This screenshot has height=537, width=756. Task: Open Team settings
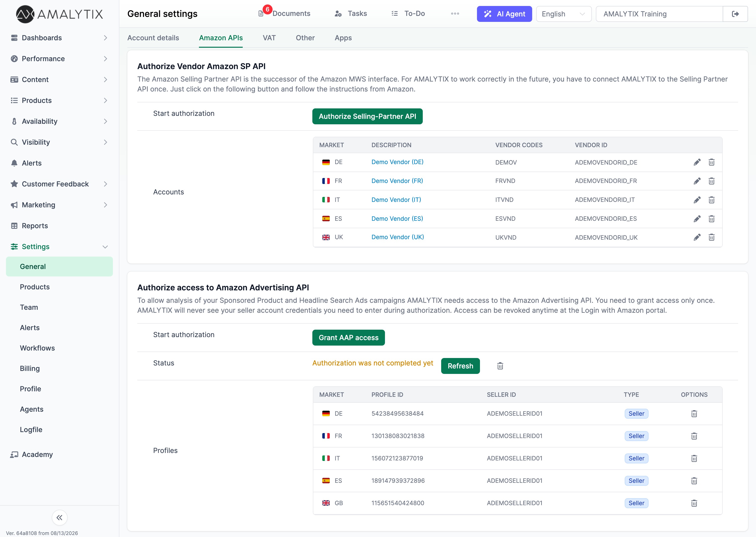point(59,307)
